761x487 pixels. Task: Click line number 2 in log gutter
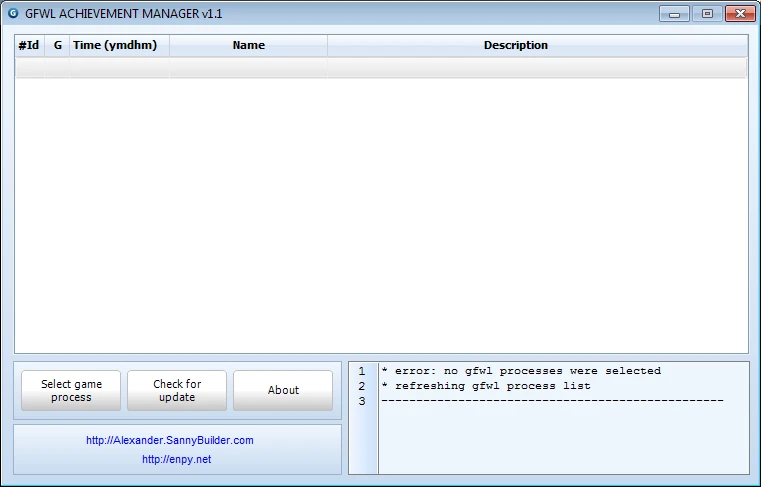pyautogui.click(x=362, y=386)
